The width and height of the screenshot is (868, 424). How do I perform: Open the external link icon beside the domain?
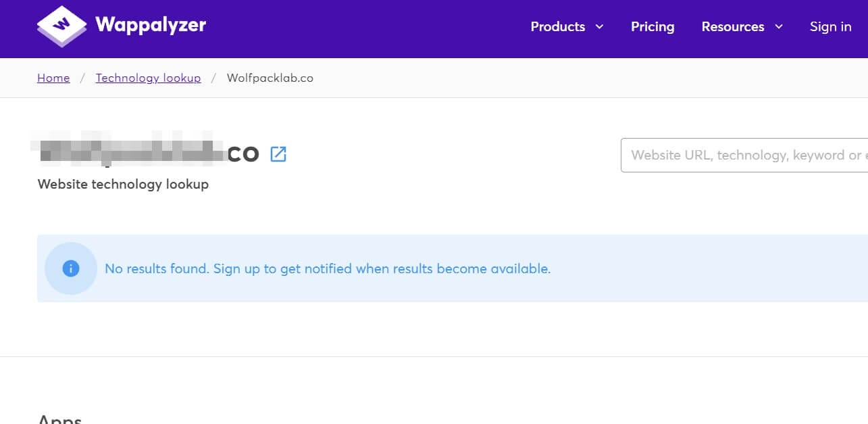point(278,154)
